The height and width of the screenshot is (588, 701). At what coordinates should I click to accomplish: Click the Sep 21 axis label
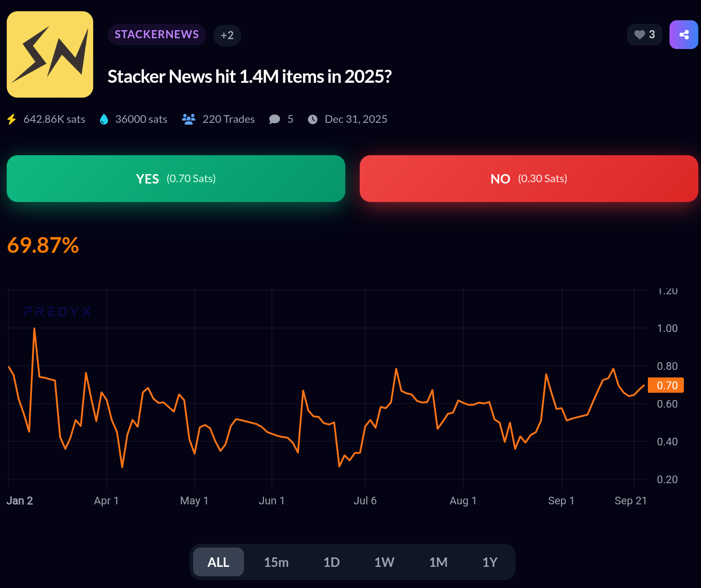pos(631,501)
